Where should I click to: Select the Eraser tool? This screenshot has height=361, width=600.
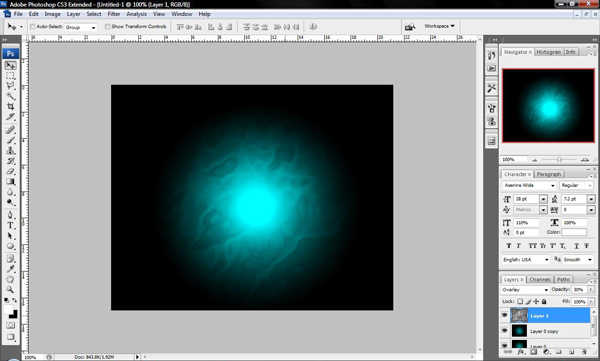pyautogui.click(x=10, y=171)
